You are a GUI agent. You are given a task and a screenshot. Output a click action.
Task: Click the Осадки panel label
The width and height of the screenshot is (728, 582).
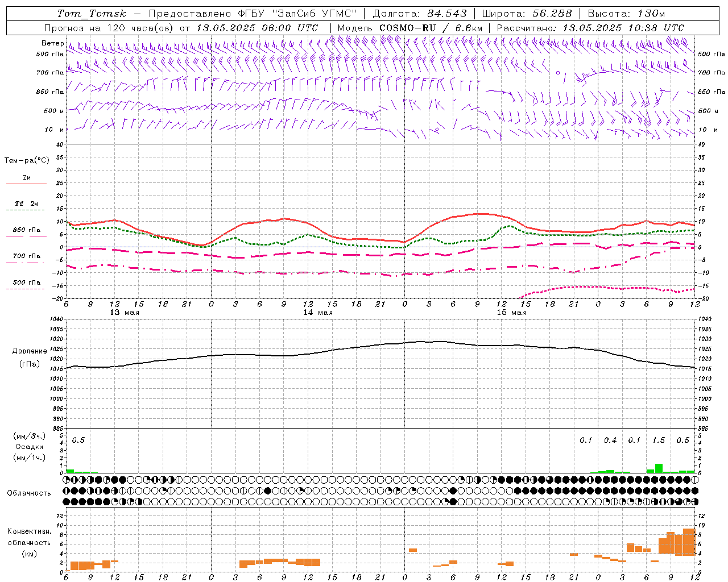[x=30, y=447]
